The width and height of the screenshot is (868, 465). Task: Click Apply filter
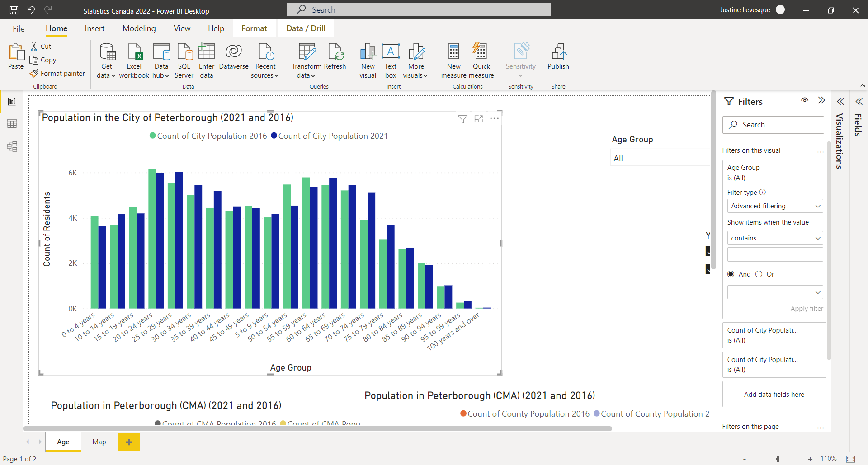tap(807, 309)
